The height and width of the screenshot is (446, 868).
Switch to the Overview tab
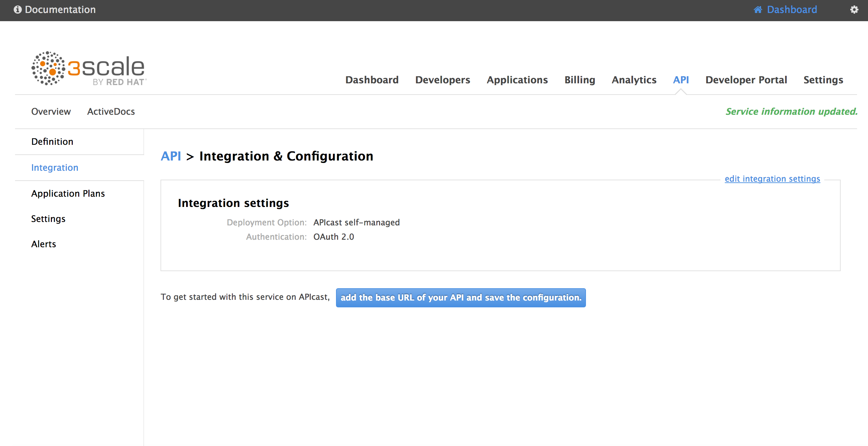pos(51,112)
